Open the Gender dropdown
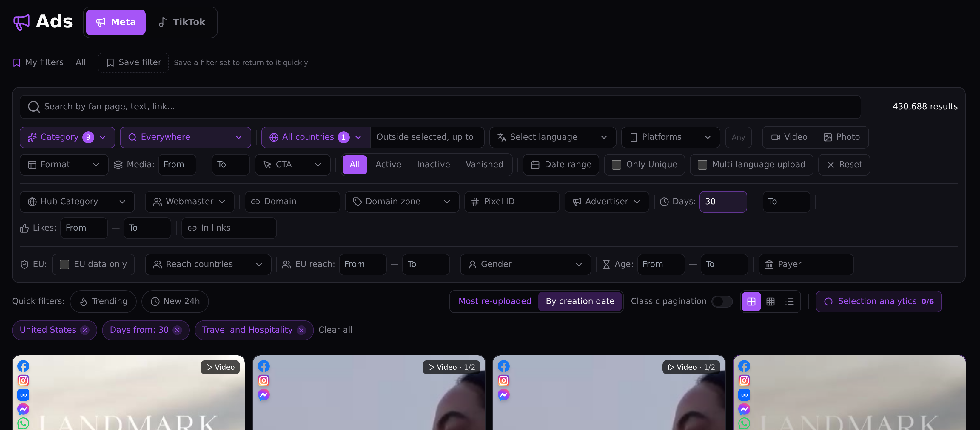The width and height of the screenshot is (980, 430). click(526, 265)
